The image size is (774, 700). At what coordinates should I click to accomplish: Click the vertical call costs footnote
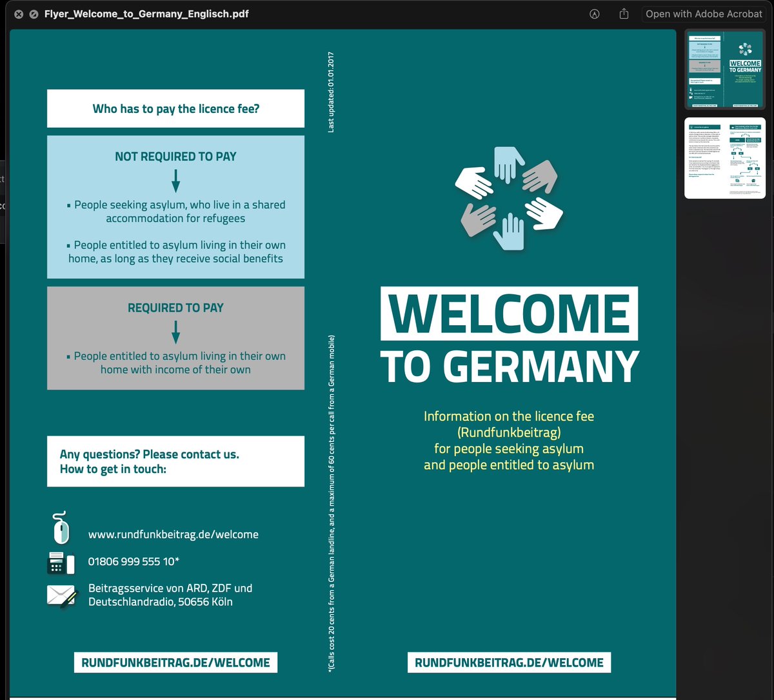(x=332, y=505)
